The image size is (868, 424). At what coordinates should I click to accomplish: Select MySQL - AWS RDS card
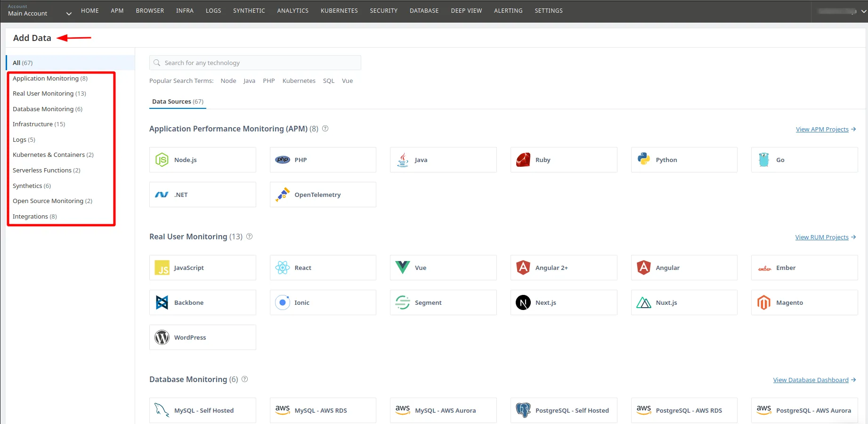tap(323, 410)
